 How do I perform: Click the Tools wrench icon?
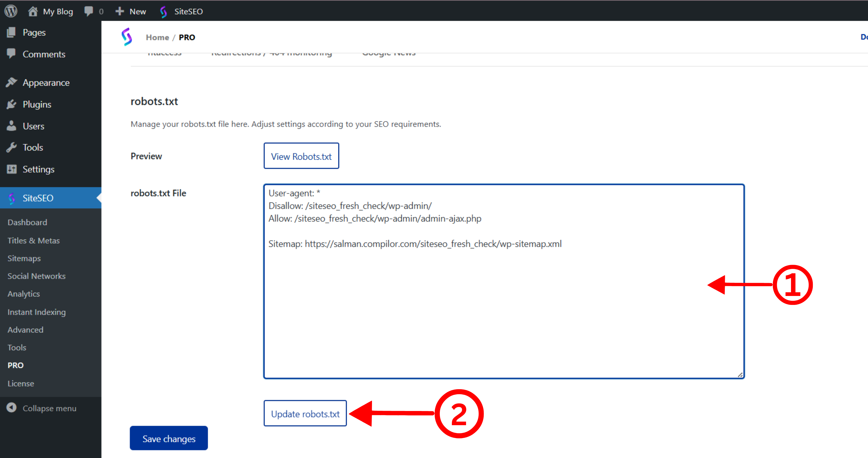11,147
